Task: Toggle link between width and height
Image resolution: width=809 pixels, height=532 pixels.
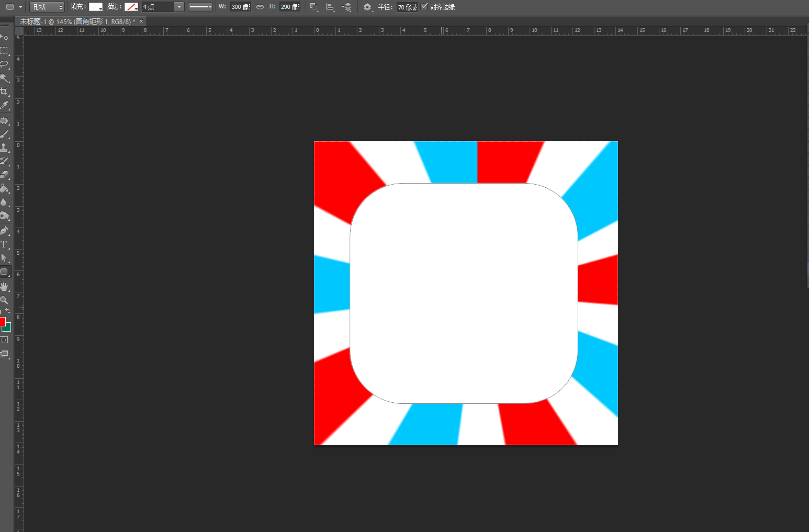Action: (x=260, y=7)
